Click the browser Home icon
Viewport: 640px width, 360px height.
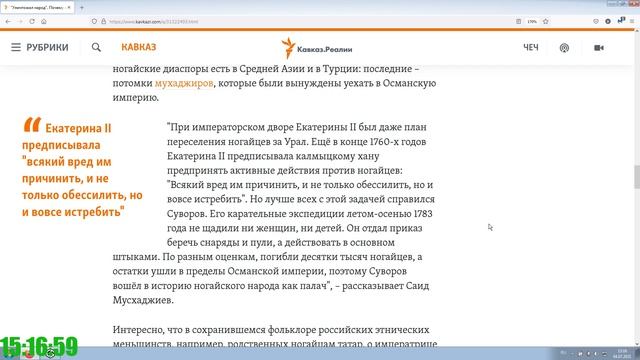click(44, 21)
